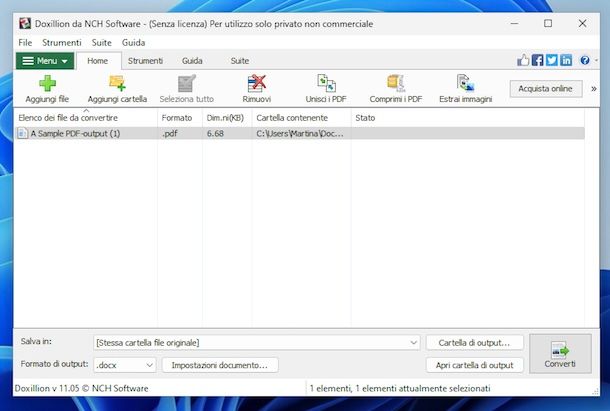Open the Unisci i PDF tool
The height and width of the screenshot is (411, 610).
pos(326,83)
